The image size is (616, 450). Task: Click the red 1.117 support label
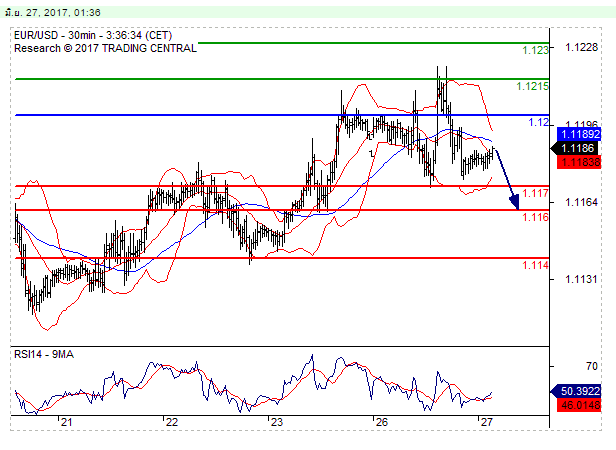tap(535, 193)
